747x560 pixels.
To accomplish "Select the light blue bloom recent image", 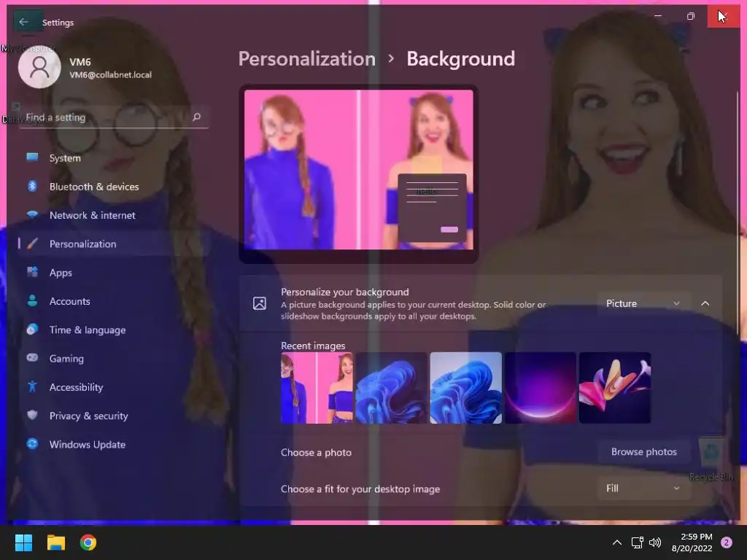I will [465, 388].
